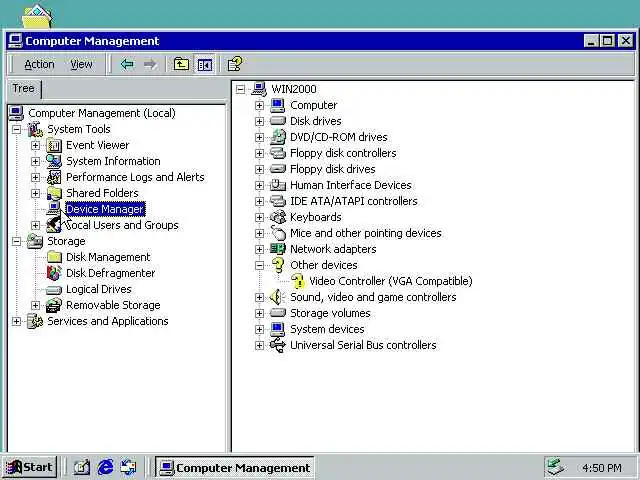Click the Shared Folders icon
Viewport: 640px width, 480px height.
coord(54,193)
